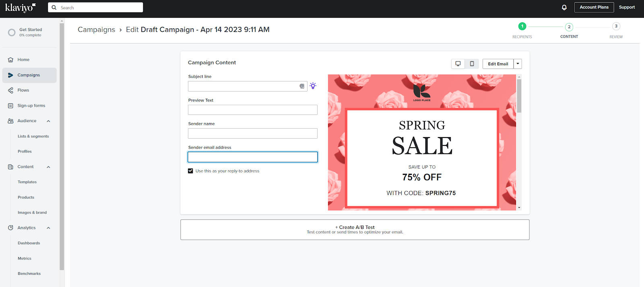Viewport: 644px width, 287px height.
Task: Open Sign-up forms in sidebar
Action: [31, 106]
